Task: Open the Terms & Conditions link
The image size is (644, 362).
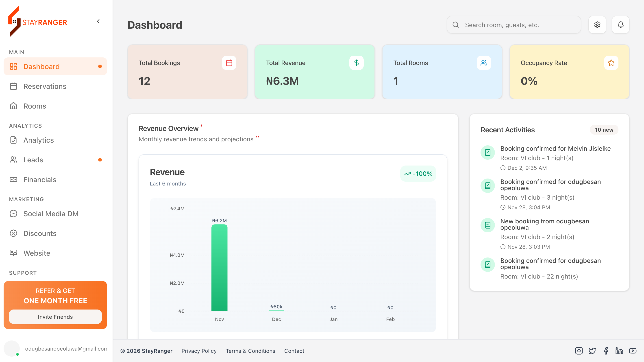Action: tap(250, 351)
